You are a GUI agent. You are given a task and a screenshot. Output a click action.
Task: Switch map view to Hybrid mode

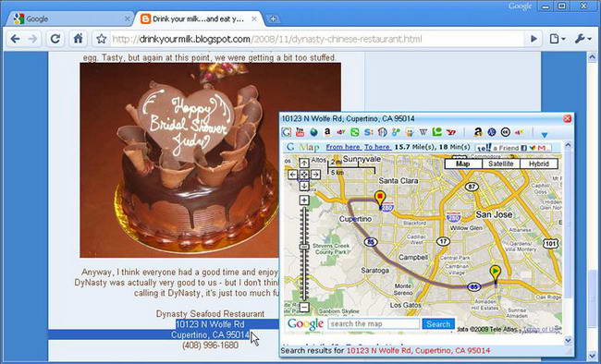pos(539,164)
